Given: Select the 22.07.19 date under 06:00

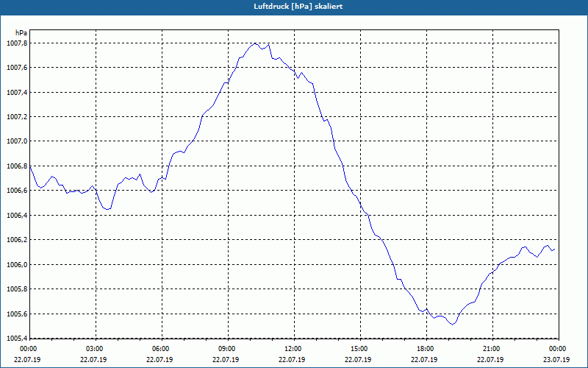Looking at the screenshot, I should (159, 360).
